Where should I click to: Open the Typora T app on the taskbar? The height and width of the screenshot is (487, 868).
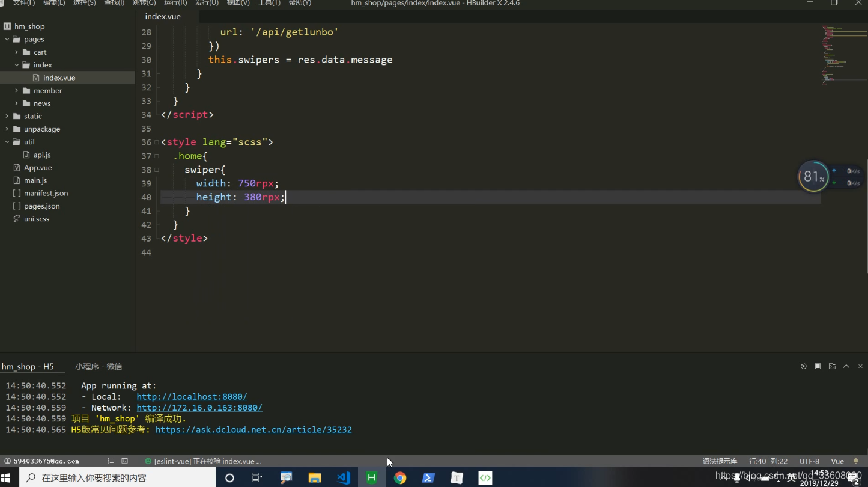click(x=457, y=478)
